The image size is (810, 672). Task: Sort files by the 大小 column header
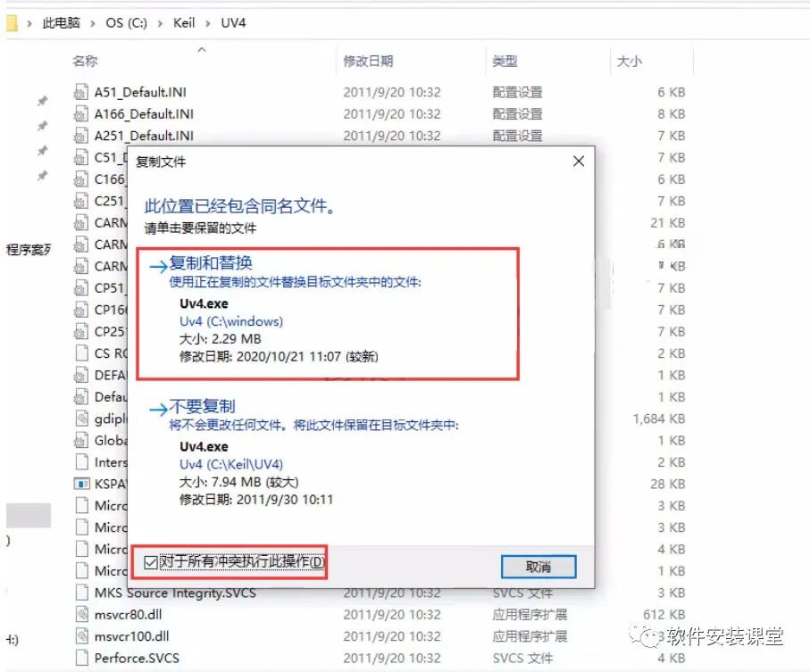(x=630, y=62)
